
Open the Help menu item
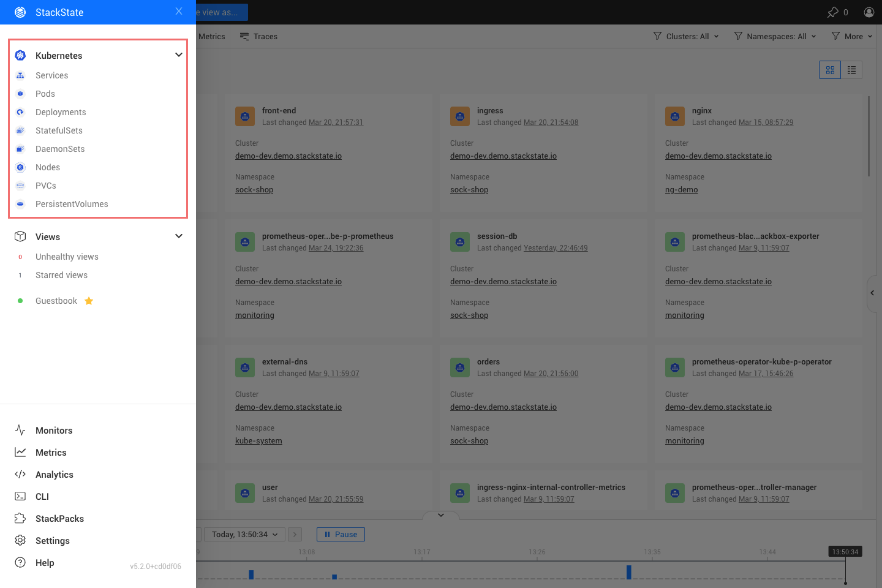[45, 563]
